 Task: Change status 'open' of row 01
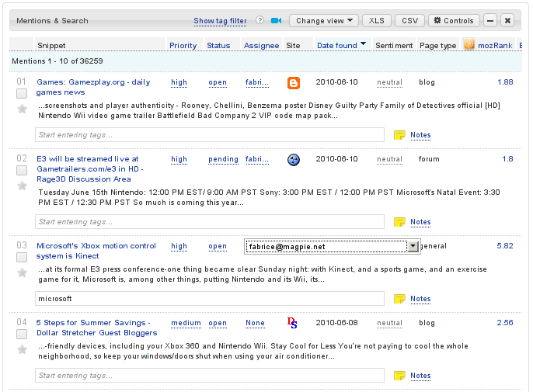(218, 82)
